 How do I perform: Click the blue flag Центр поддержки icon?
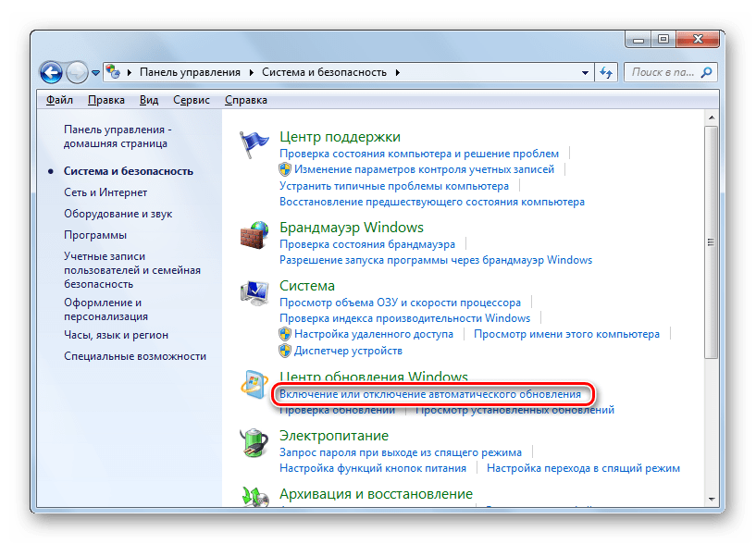click(254, 143)
